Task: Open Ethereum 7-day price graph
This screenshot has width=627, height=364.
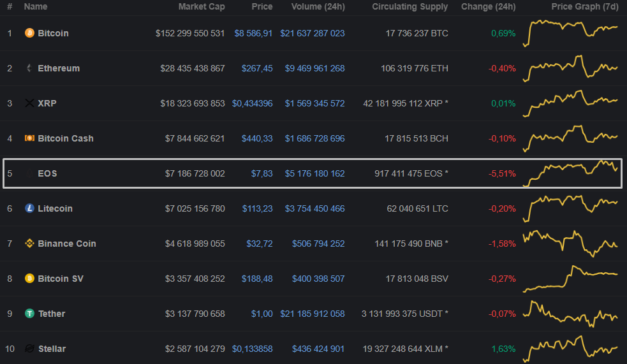Action: [570, 68]
